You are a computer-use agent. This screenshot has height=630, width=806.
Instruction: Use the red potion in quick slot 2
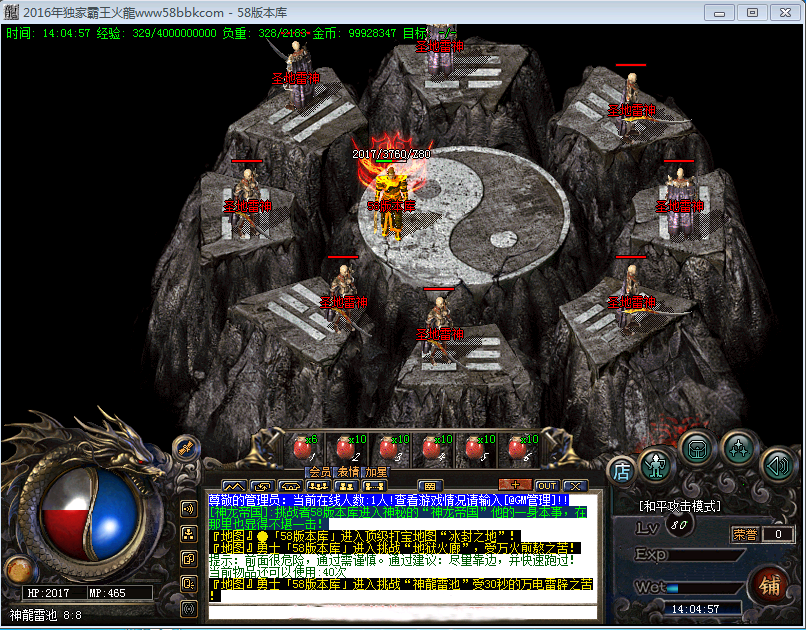coord(347,448)
